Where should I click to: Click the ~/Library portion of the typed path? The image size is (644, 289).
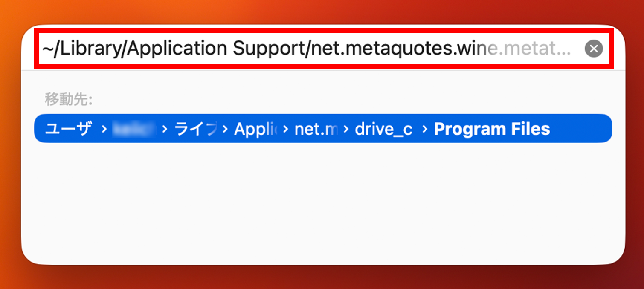81,49
